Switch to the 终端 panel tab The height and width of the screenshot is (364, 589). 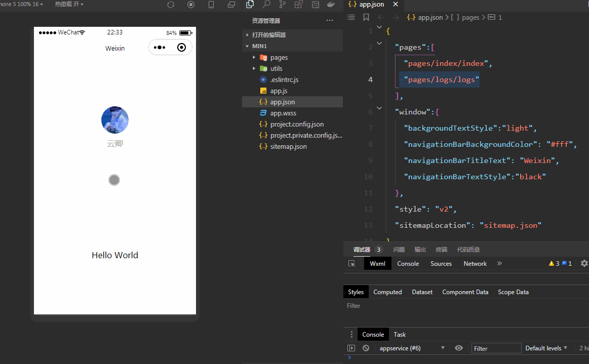pos(442,250)
